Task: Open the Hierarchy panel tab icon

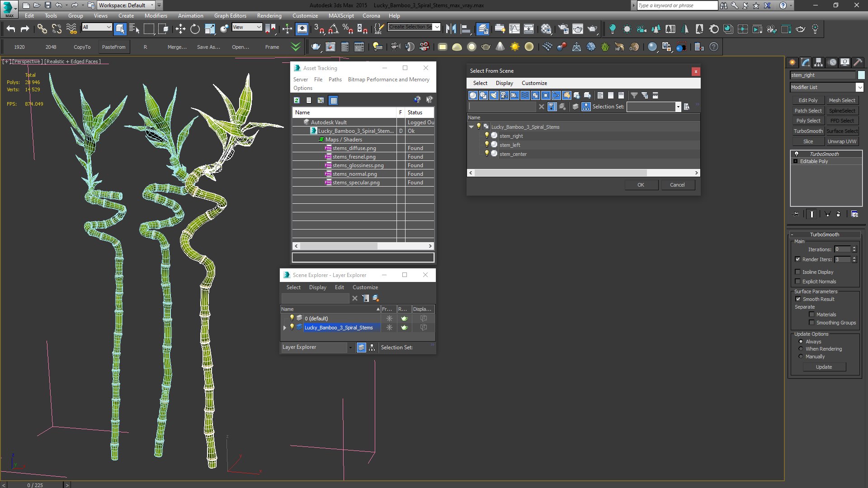Action: click(818, 62)
